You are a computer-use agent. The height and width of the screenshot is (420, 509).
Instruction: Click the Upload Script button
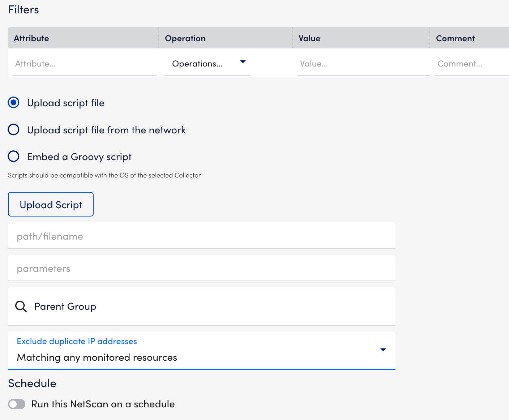pos(51,204)
